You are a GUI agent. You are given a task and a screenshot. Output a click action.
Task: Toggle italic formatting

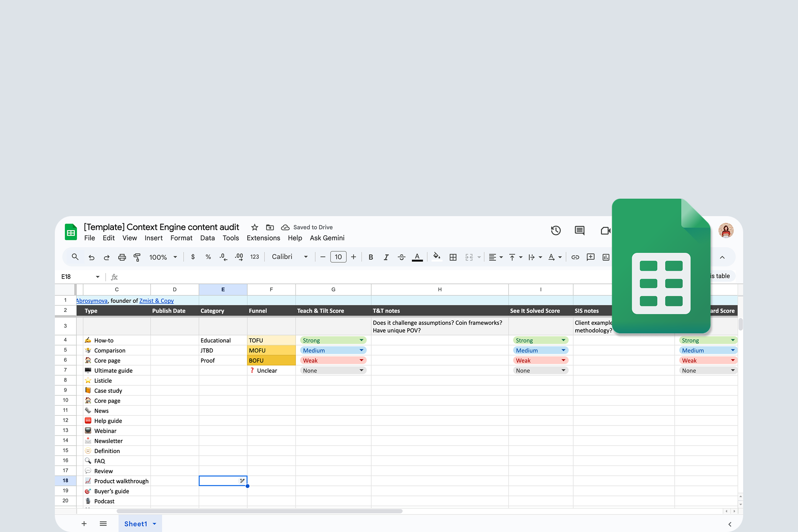(x=386, y=257)
